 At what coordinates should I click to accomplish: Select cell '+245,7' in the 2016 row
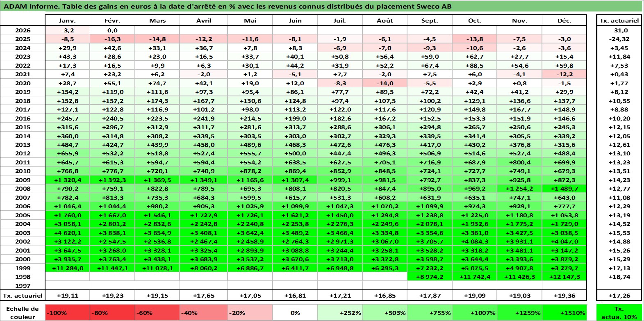67,118
